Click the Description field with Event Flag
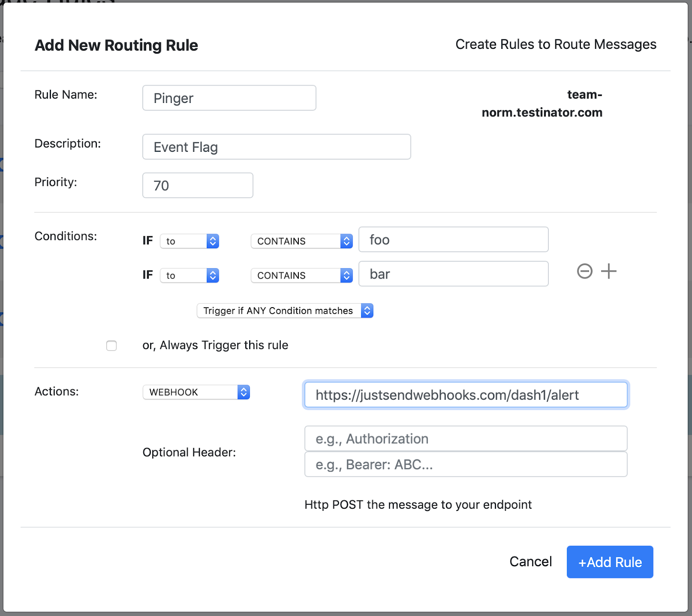This screenshot has width=692, height=616. 276,147
